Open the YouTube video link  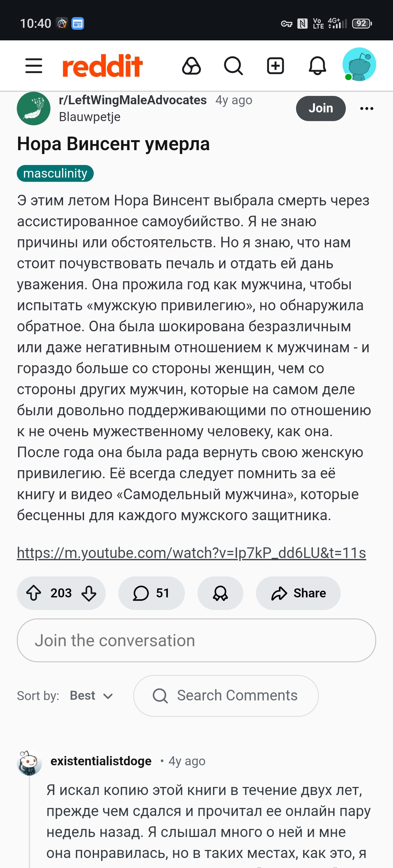coord(192,553)
